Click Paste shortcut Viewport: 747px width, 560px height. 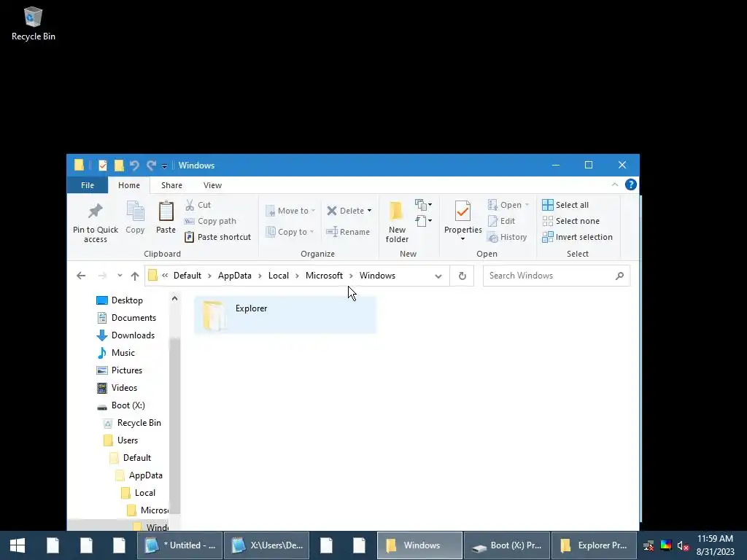[217, 237]
